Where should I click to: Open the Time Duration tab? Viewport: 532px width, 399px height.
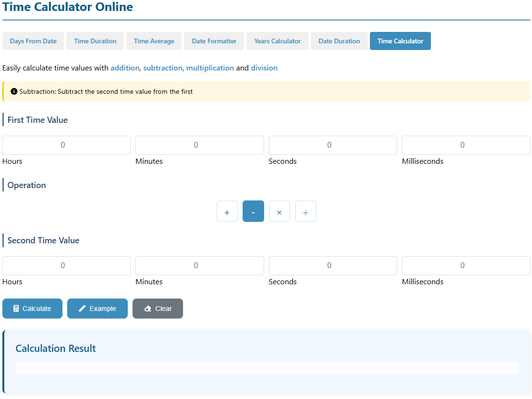[95, 41]
